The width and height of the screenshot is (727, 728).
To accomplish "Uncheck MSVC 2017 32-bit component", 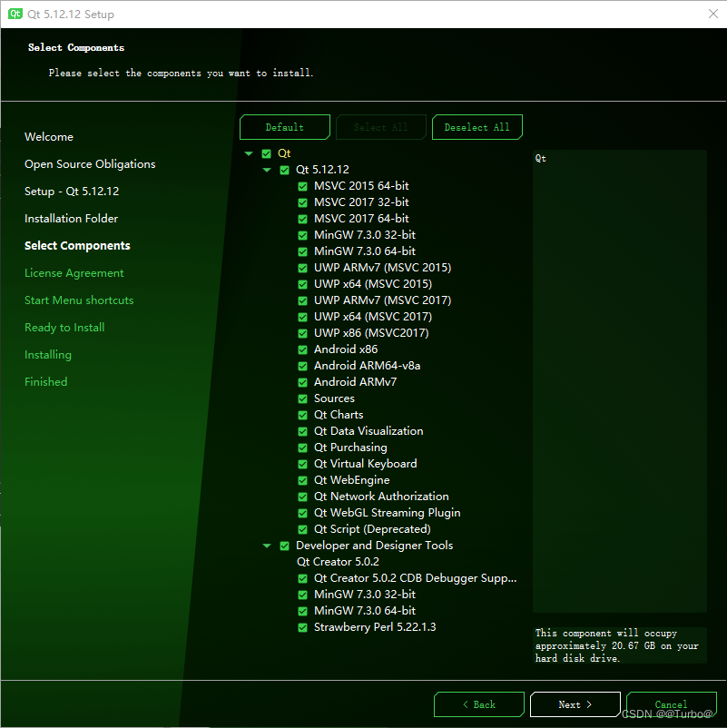I will pos(302,202).
